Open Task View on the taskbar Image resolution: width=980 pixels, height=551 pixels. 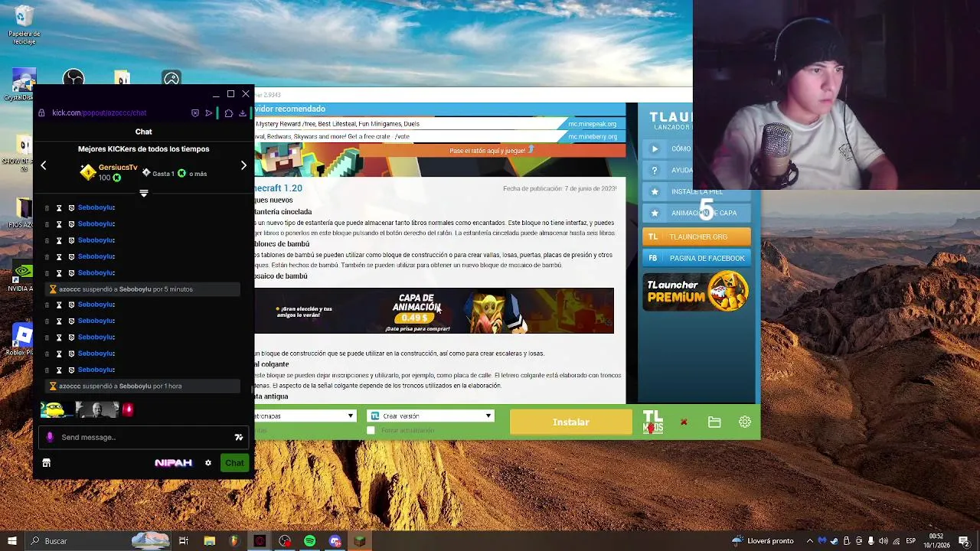184,541
